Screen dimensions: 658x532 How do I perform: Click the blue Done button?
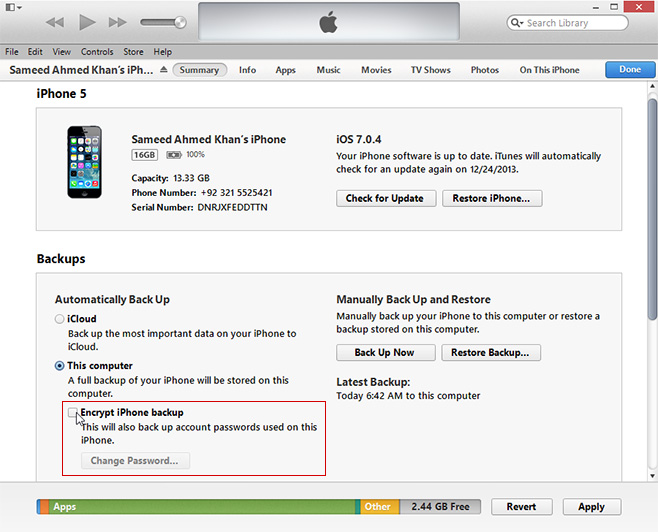pyautogui.click(x=630, y=69)
